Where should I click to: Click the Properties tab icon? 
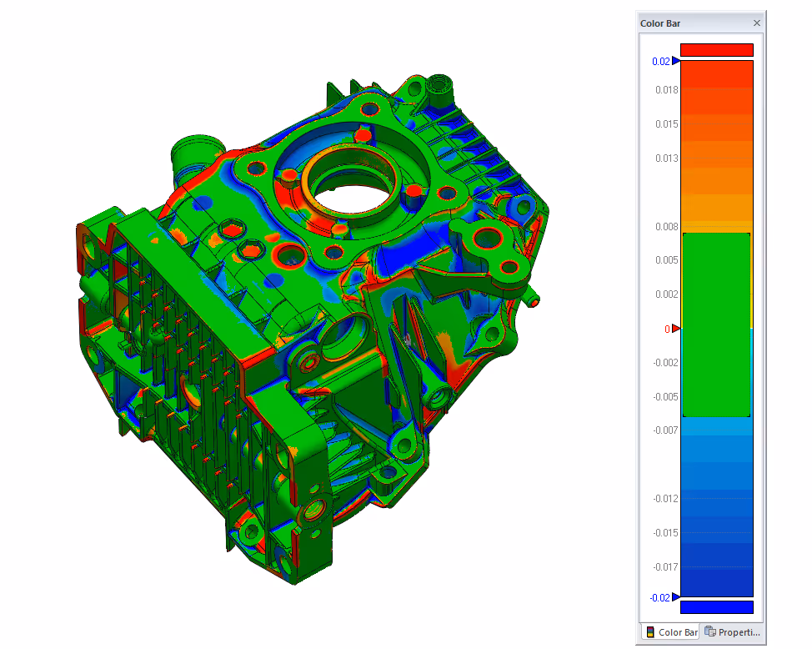tap(710, 631)
